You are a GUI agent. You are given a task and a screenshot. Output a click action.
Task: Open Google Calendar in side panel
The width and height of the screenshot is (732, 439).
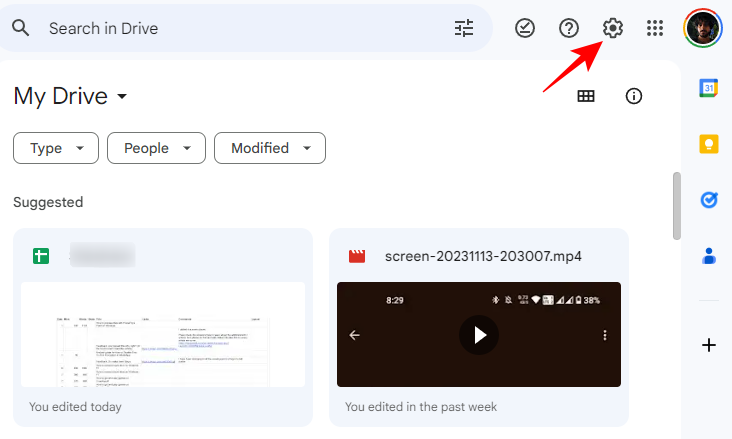pyautogui.click(x=709, y=88)
